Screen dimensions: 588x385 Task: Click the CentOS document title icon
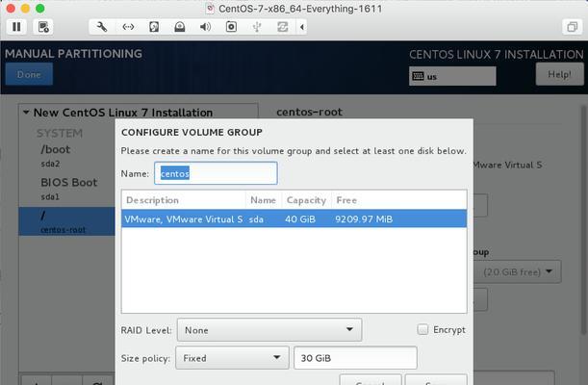pyautogui.click(x=211, y=9)
